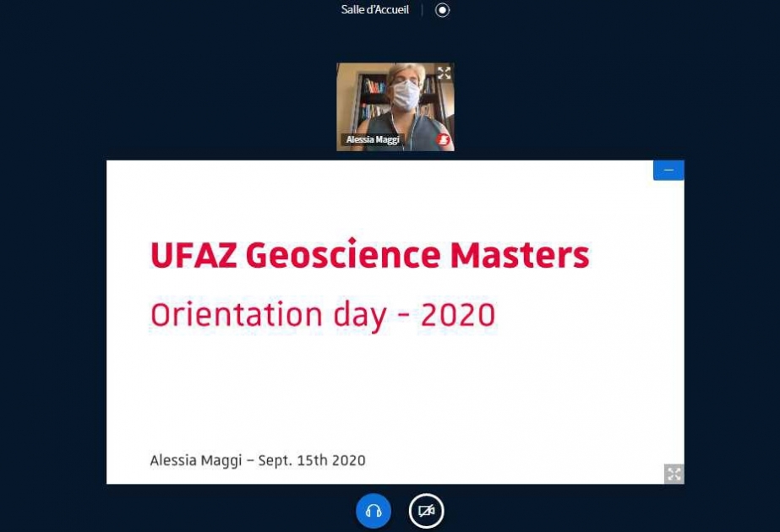Click the red presenter badge on webcam

tap(443, 139)
